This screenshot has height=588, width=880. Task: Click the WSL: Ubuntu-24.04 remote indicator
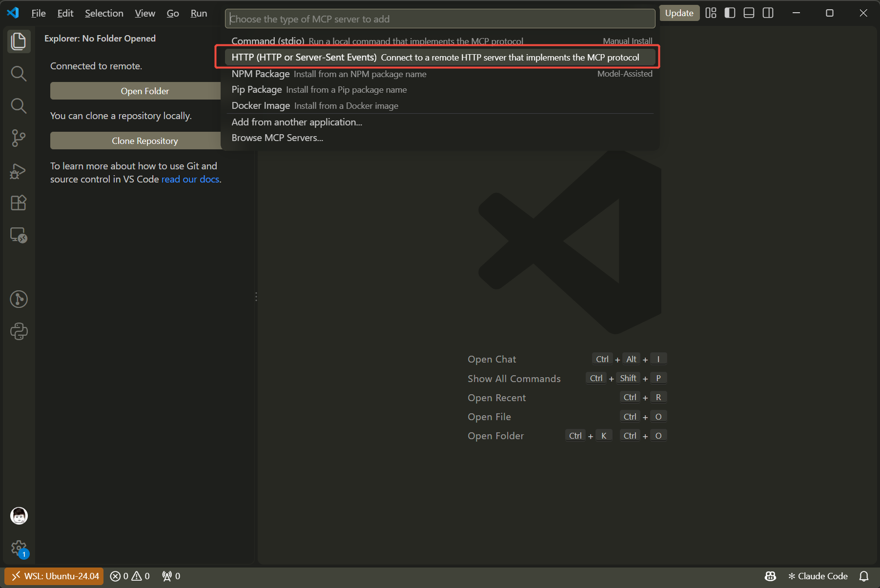(x=55, y=576)
